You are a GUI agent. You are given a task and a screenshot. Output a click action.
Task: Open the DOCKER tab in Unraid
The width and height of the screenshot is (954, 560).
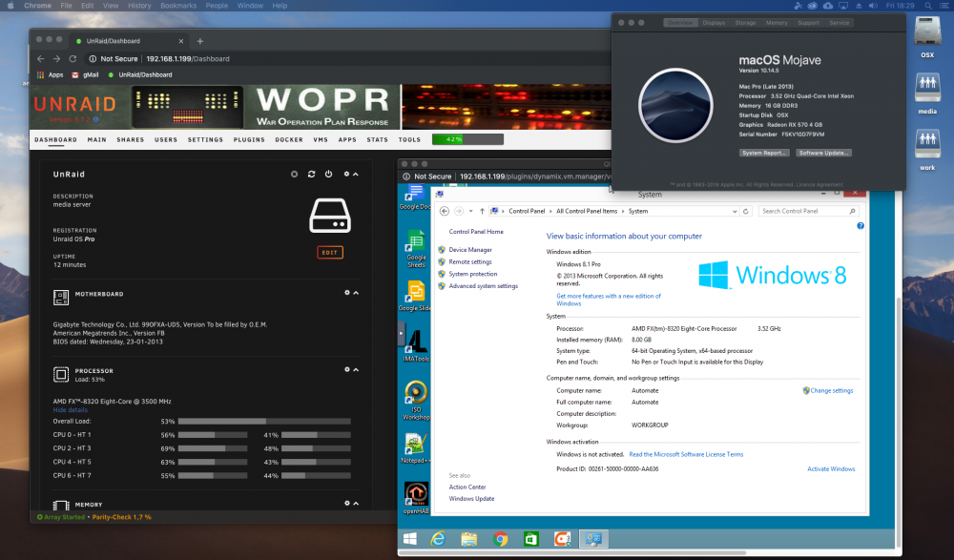[289, 139]
